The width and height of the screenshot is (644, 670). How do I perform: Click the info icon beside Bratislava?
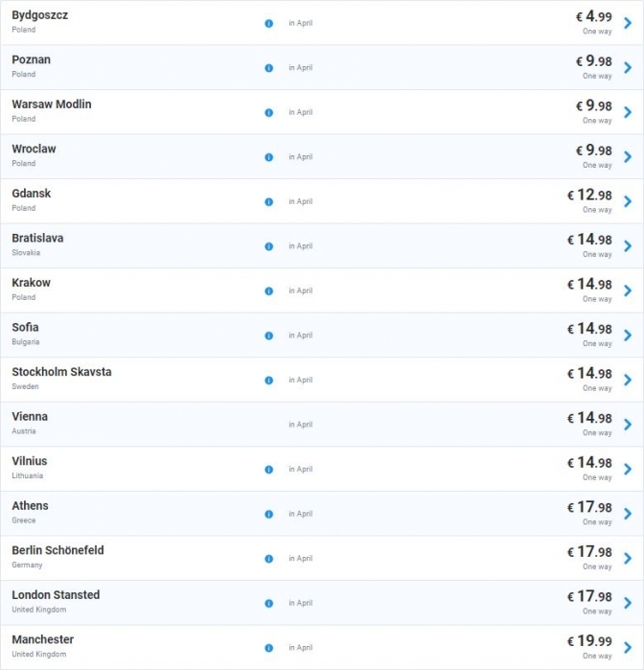pyautogui.click(x=268, y=246)
